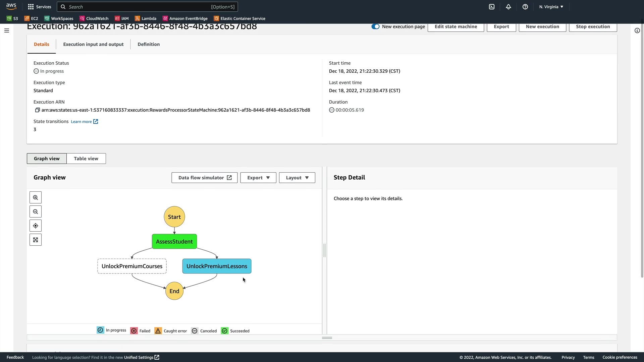Click the graph zoom in icon
Screen dimensions: 644x362
[x=36, y=198]
